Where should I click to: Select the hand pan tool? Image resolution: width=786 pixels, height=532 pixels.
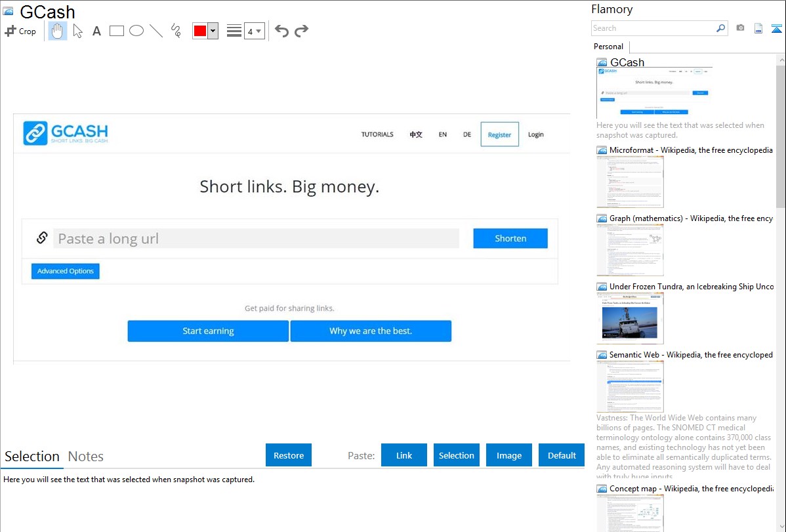coord(58,31)
